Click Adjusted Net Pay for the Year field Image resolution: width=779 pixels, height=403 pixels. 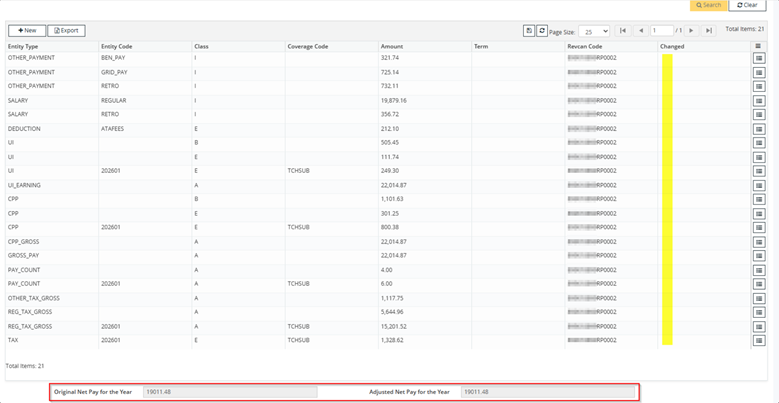(x=548, y=392)
